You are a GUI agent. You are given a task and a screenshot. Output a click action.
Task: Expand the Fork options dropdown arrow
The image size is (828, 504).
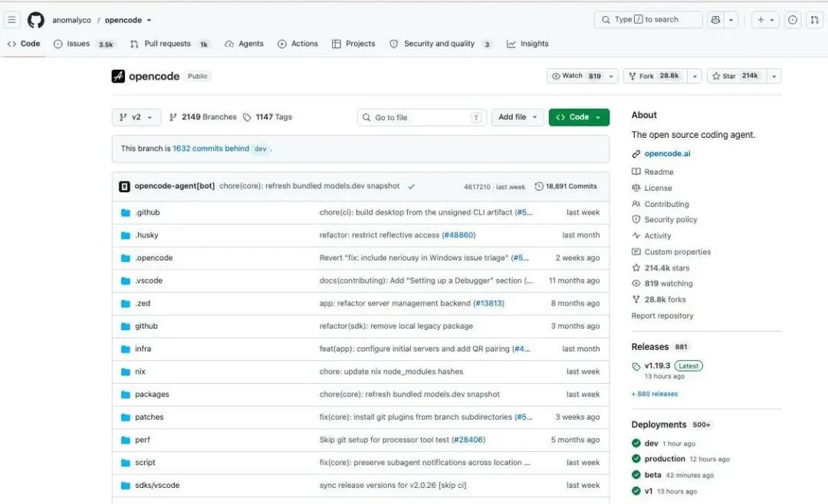695,76
